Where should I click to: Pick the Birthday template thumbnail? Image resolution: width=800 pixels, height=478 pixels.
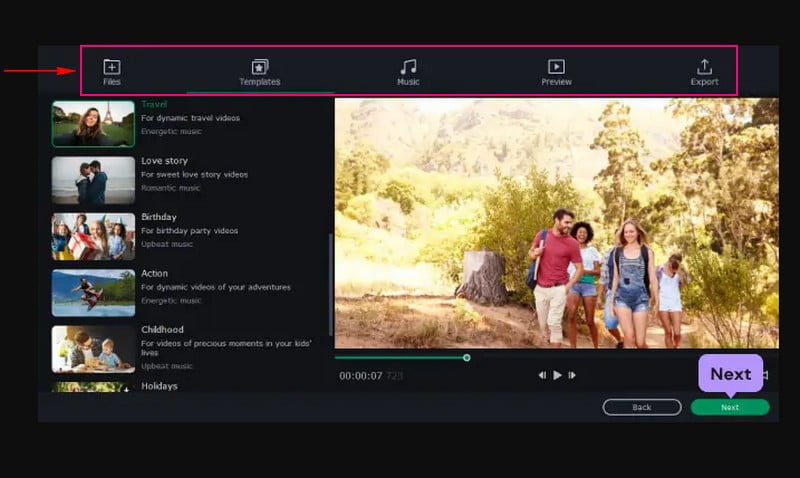tap(93, 237)
